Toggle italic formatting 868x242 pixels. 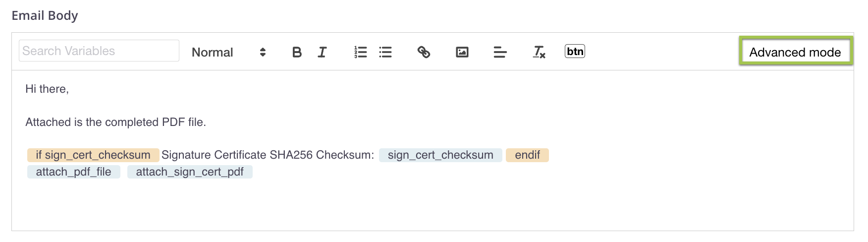[x=322, y=52]
